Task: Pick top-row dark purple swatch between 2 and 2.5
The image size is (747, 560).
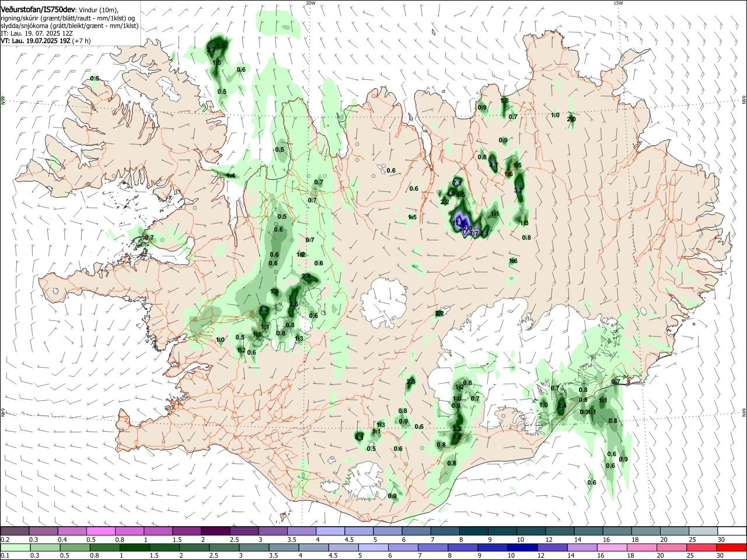Action: point(215,531)
